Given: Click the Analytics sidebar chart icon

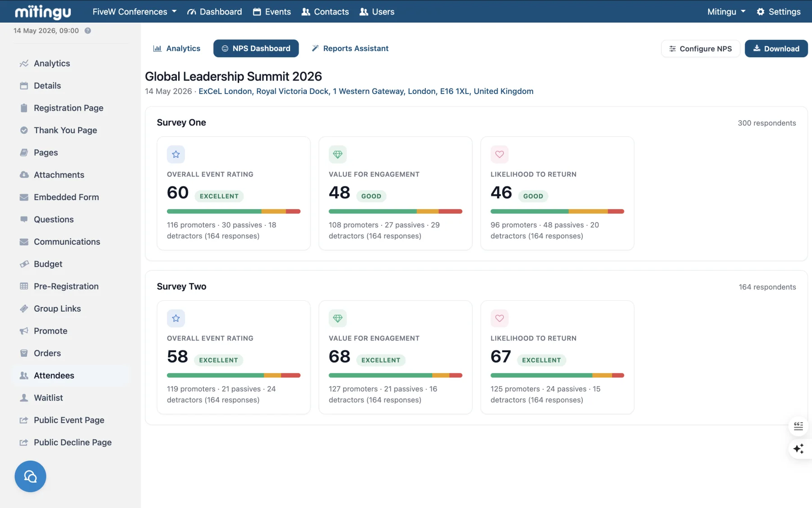Looking at the screenshot, I should coord(24,64).
